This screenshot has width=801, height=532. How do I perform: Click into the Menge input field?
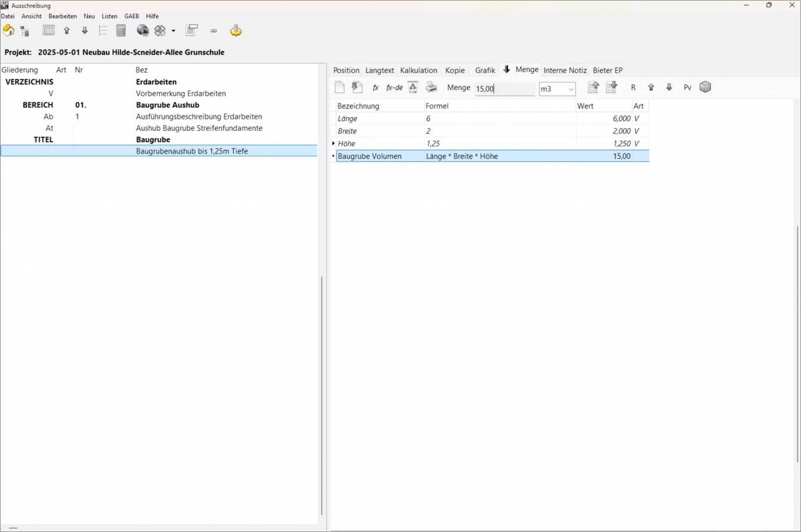click(x=504, y=89)
